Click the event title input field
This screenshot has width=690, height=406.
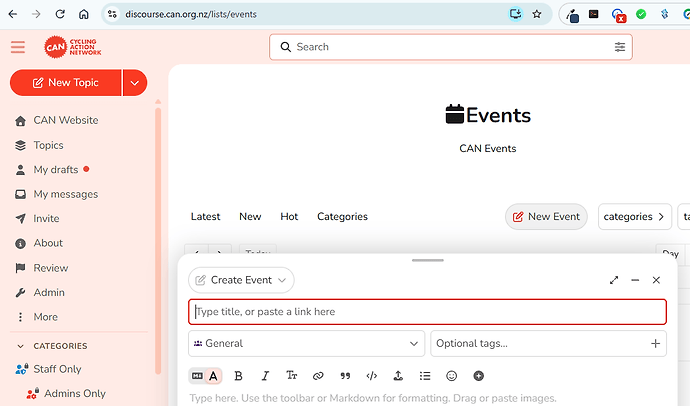coord(427,312)
